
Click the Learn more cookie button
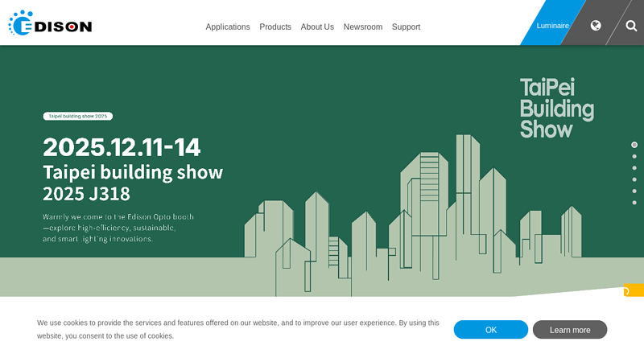pos(570,330)
